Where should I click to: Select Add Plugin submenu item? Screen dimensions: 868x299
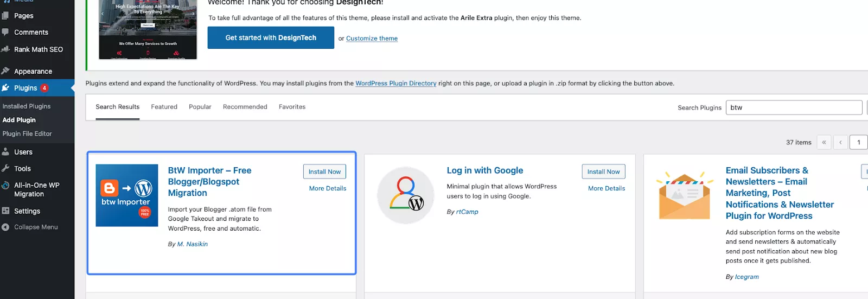(x=19, y=120)
